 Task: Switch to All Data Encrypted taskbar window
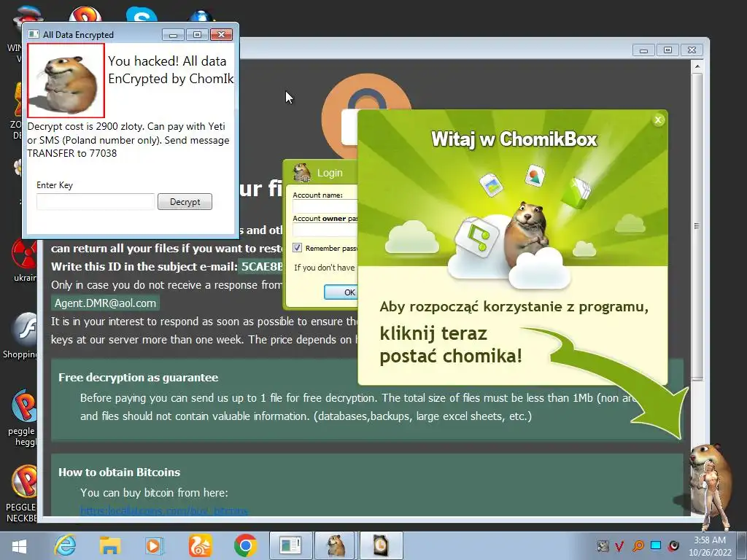(290, 545)
